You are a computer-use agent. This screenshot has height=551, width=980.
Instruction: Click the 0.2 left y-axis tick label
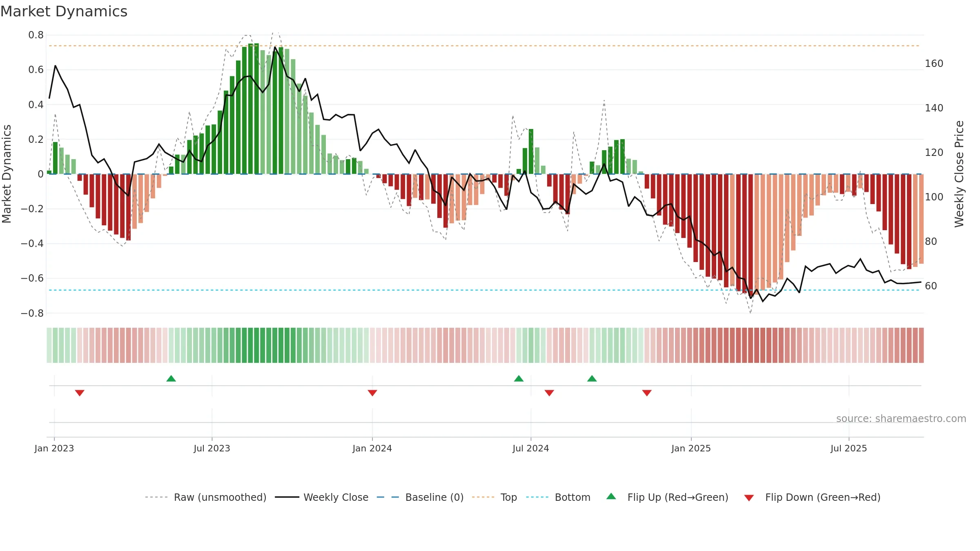(x=36, y=140)
